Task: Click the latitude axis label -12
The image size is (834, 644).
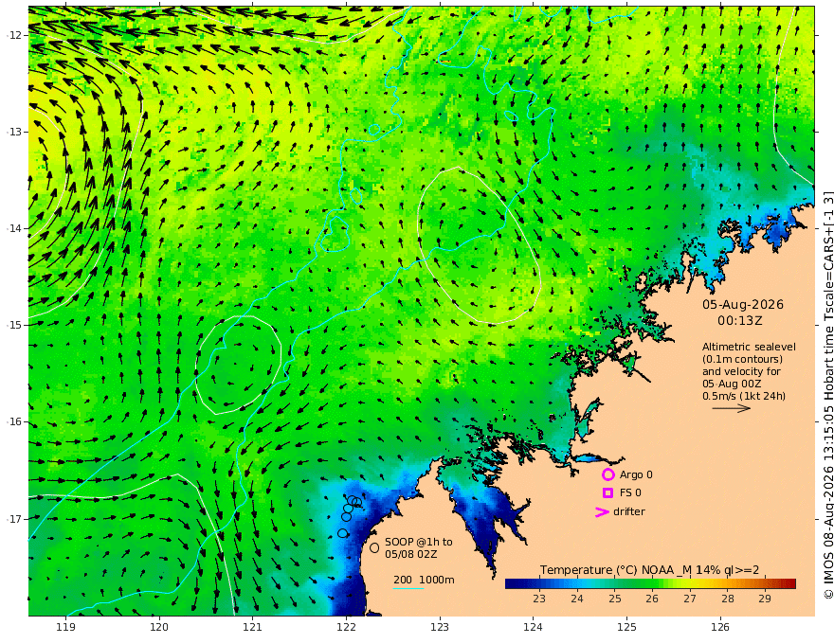Action: pos(14,35)
